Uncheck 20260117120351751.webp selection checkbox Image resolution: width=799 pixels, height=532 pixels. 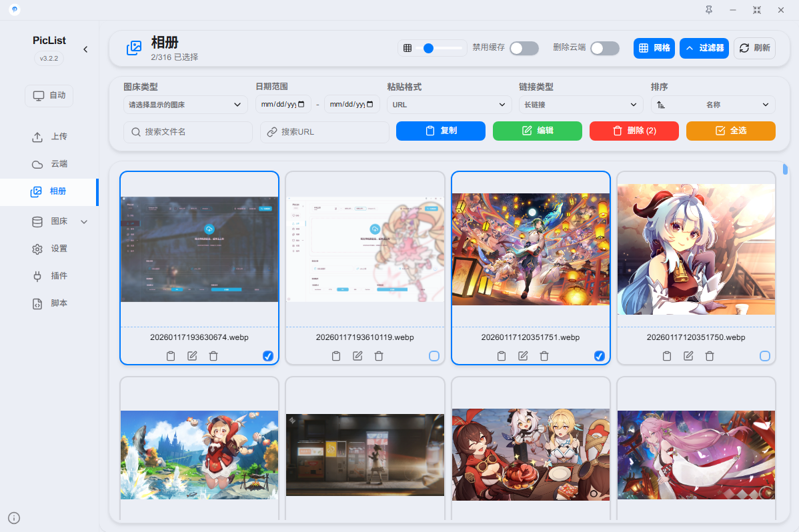click(x=600, y=356)
